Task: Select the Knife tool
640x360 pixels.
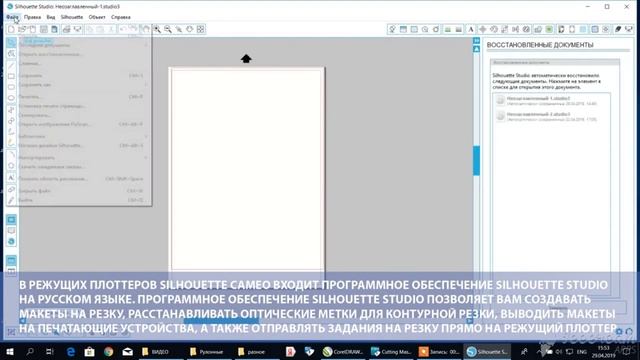Action: point(11,200)
